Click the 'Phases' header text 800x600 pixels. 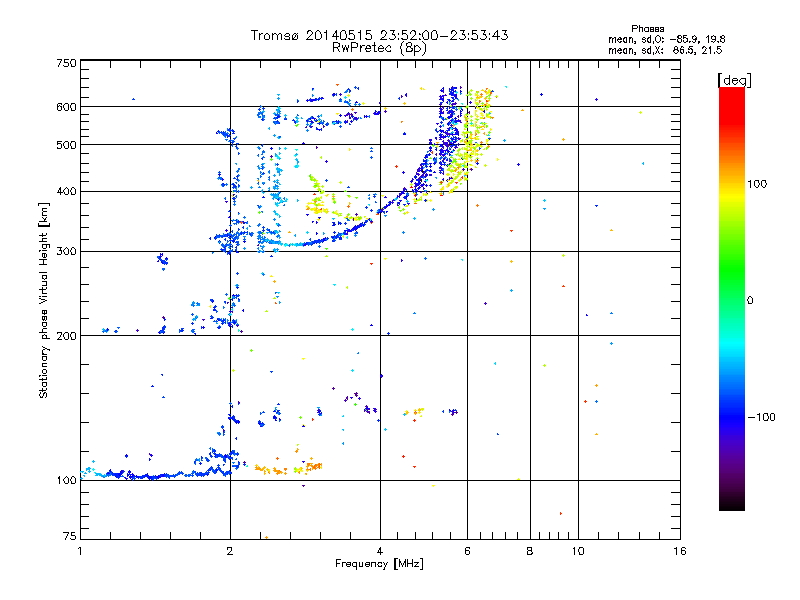pyautogui.click(x=647, y=29)
